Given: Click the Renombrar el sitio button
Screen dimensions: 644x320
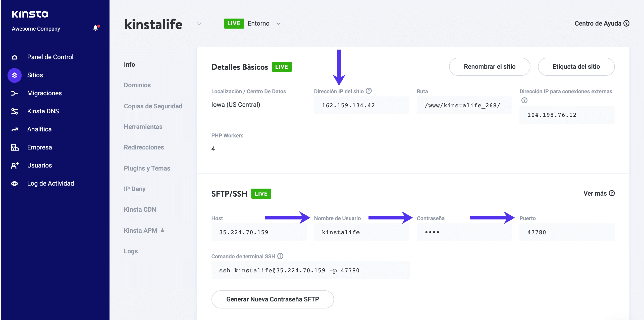Looking at the screenshot, I should tap(489, 67).
